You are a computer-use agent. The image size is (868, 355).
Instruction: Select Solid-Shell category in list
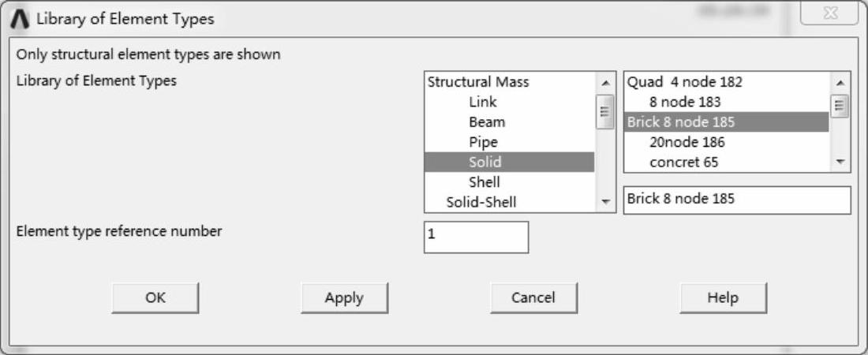pos(481,202)
